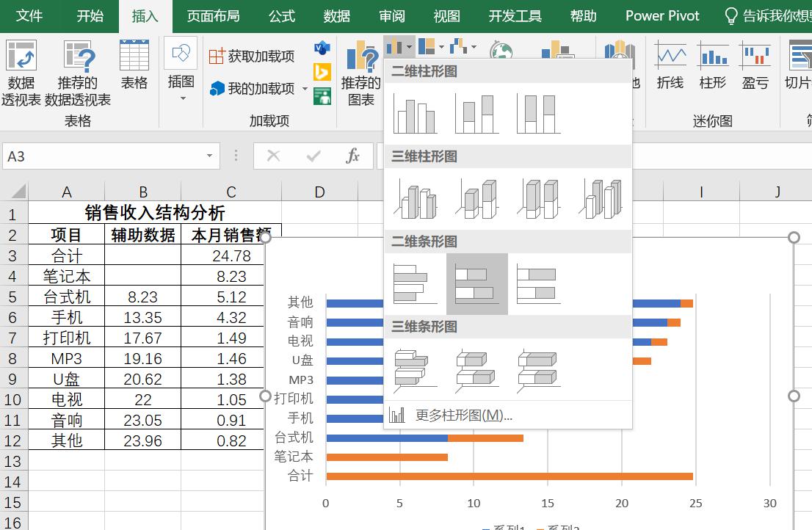812x530 pixels.
Task: Switch to the 公式 tab
Action: (x=282, y=16)
